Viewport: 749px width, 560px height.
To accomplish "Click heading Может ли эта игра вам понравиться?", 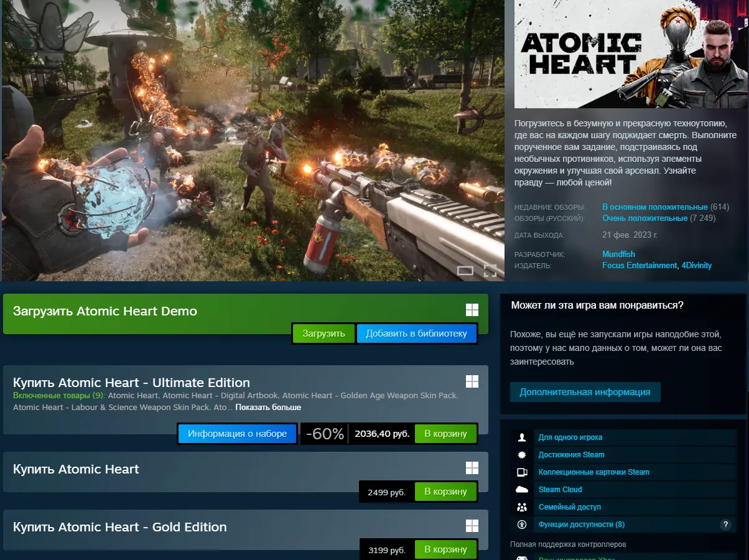I will coord(597,305).
